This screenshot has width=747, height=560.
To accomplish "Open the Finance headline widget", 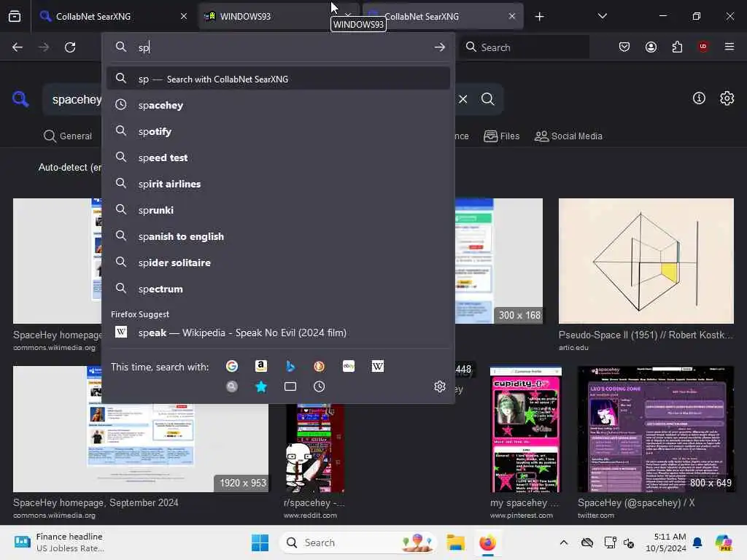I will tap(58, 542).
